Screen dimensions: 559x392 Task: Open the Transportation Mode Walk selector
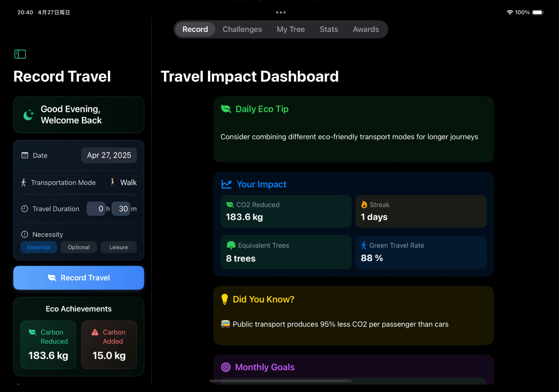point(123,183)
